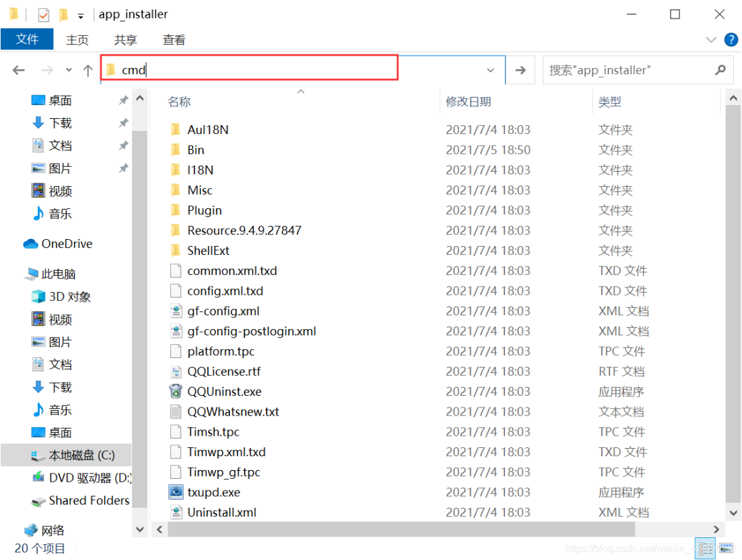Switch to large icons view layout icon
The height and width of the screenshot is (560, 742).
(726, 548)
